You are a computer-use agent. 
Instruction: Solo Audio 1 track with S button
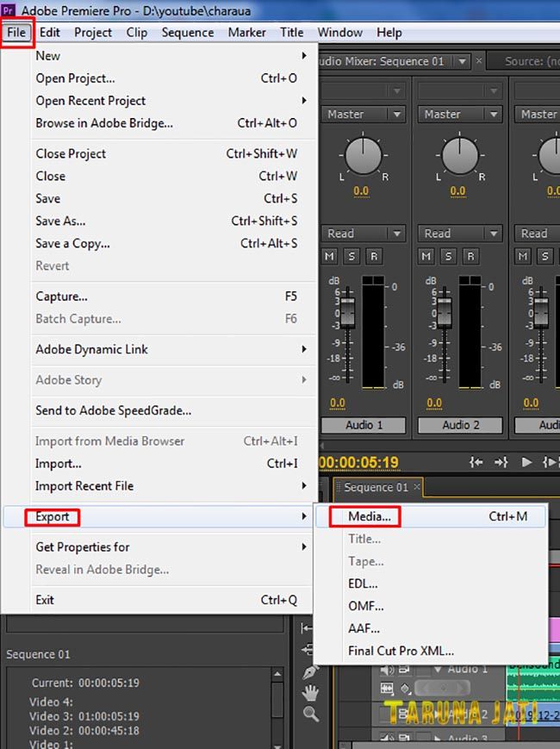coord(352,257)
